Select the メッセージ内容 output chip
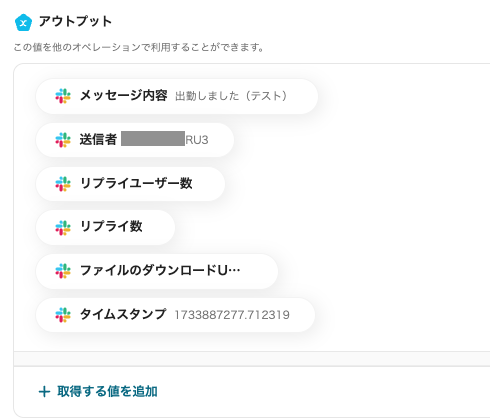 tap(177, 96)
